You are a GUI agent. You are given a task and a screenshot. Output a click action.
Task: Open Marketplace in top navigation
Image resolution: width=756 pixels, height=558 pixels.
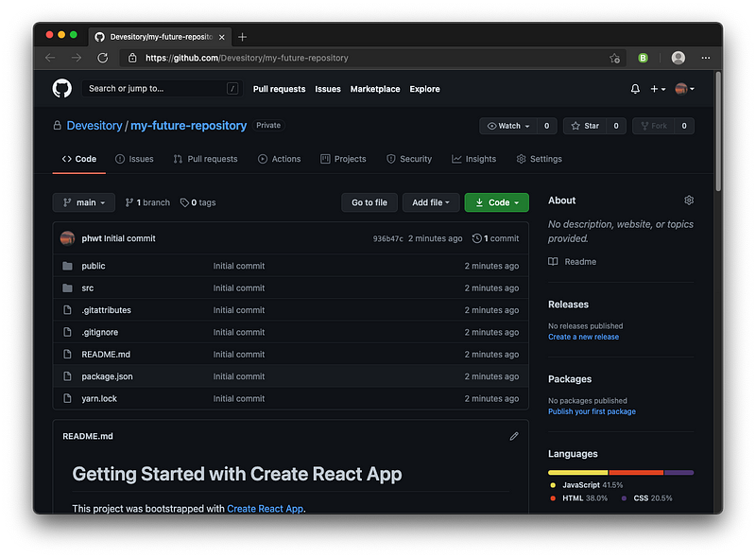point(375,89)
